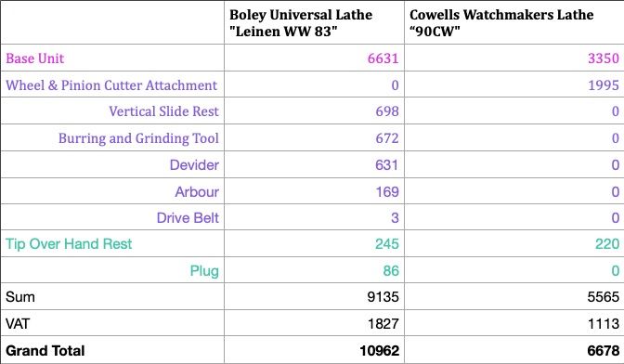Select Tip Over Hand Rest label
The image size is (624, 364).
coord(69,244)
